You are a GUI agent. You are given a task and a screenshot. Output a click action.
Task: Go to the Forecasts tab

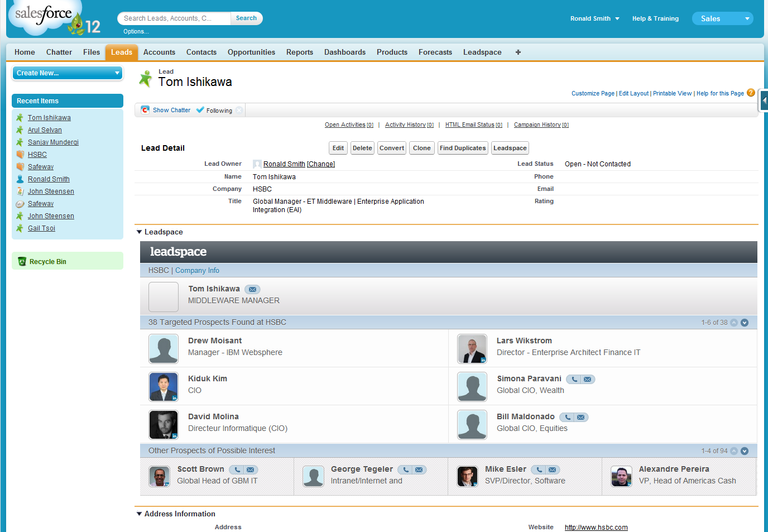435,52
